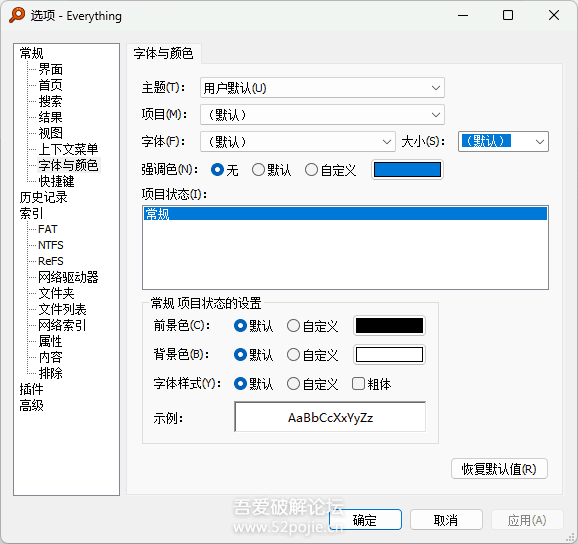
Task: Select NTFS under the index tree
Action: [51, 245]
